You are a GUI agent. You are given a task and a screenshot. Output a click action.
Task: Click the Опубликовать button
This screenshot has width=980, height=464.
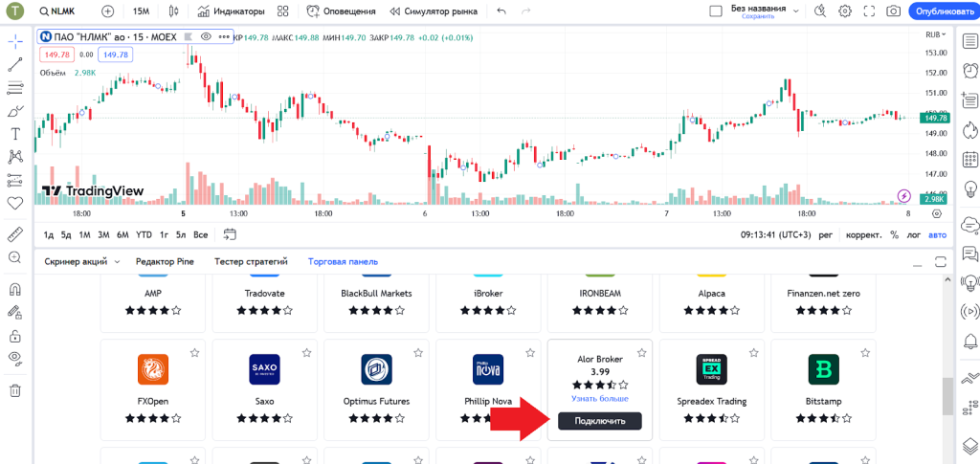point(945,11)
